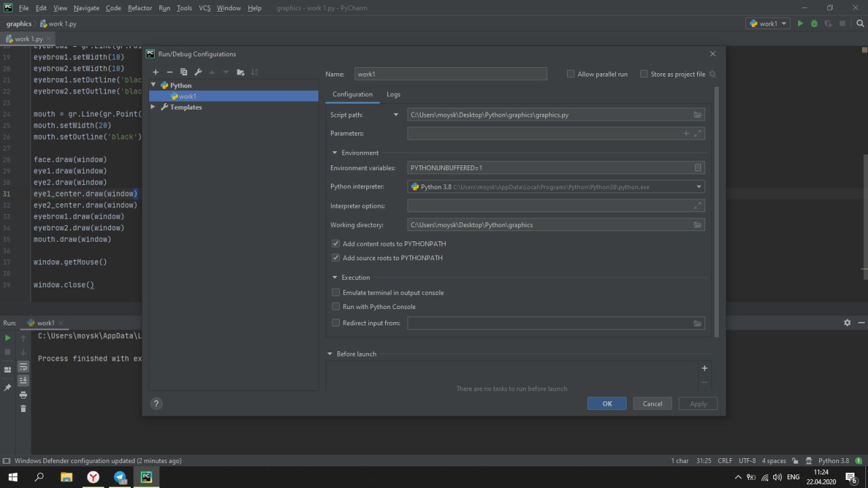Screen dimensions: 868x488
Task: Select work1 in the configurations tree
Action: (x=234, y=96)
